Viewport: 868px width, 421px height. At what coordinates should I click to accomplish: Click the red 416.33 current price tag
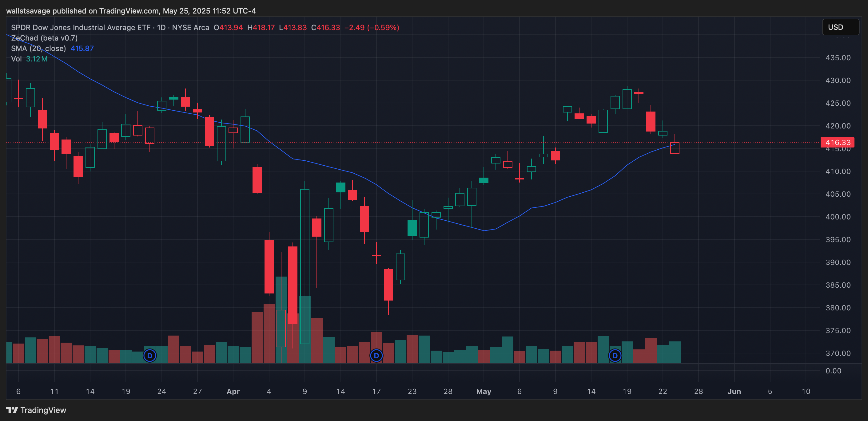(837, 142)
